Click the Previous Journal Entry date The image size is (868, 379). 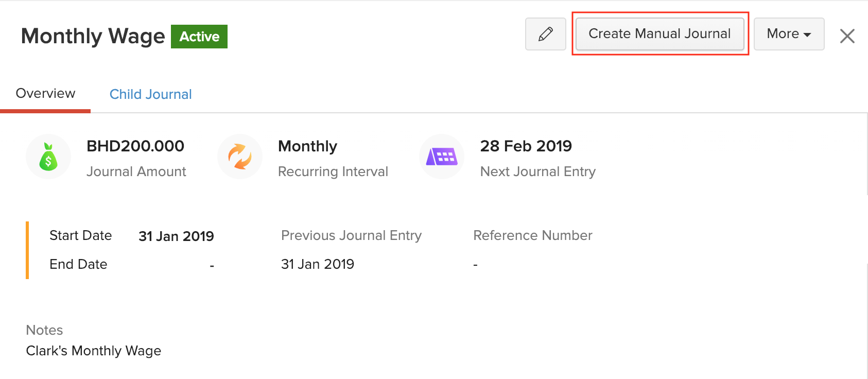click(318, 264)
